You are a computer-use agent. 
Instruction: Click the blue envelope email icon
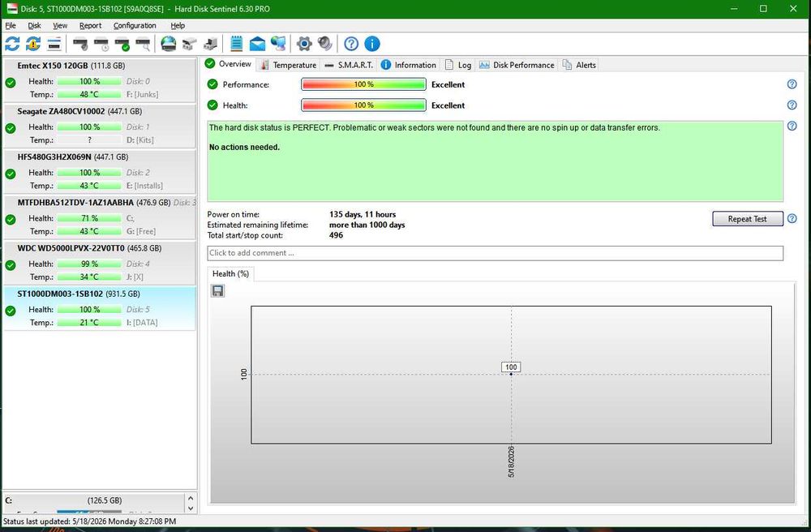[257, 44]
